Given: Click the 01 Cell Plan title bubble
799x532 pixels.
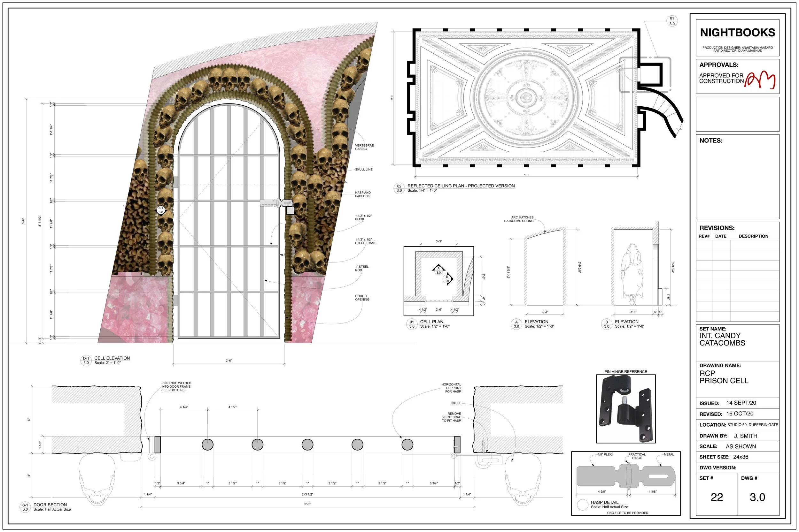Looking at the screenshot, I should tap(412, 324).
